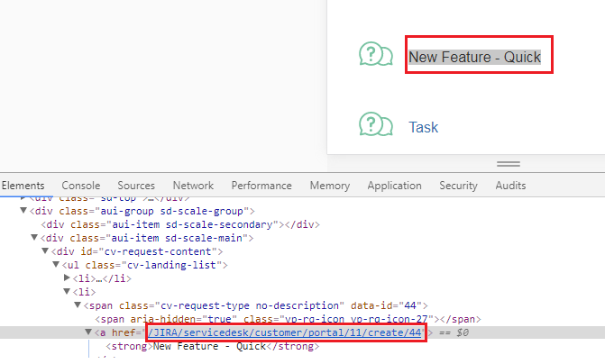This screenshot has width=605, height=364.
Task: Open the Audits tab
Action: coord(510,186)
